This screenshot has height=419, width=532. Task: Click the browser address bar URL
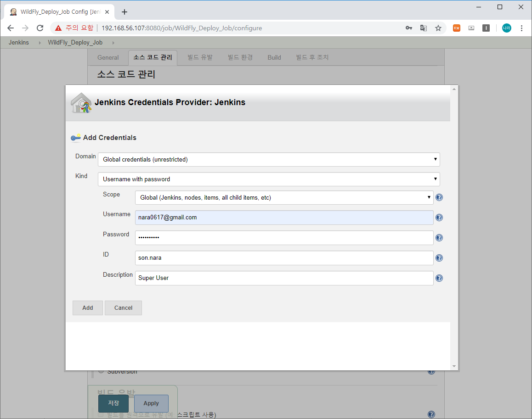pos(181,28)
